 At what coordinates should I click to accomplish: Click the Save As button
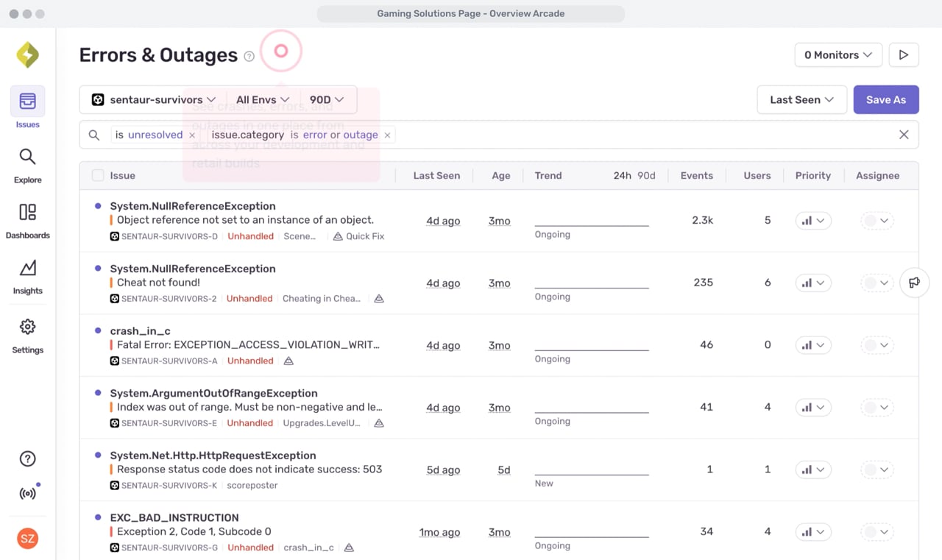(885, 100)
